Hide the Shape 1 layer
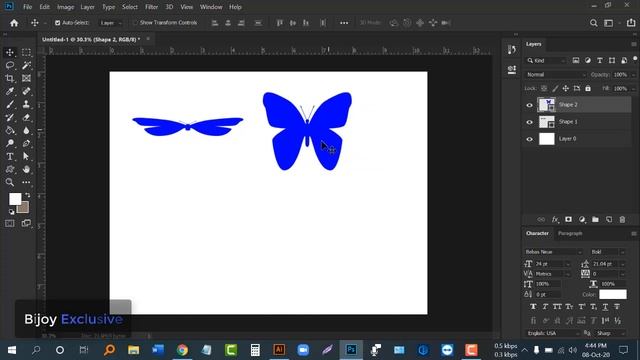The image size is (640, 360). (529, 122)
